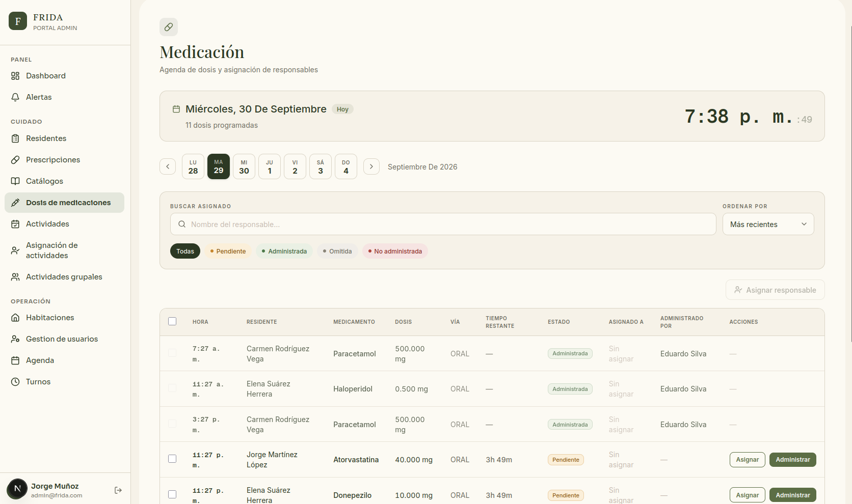Select Saturday 3 in the week strip
Image resolution: width=852 pixels, height=504 pixels.
pyautogui.click(x=321, y=166)
